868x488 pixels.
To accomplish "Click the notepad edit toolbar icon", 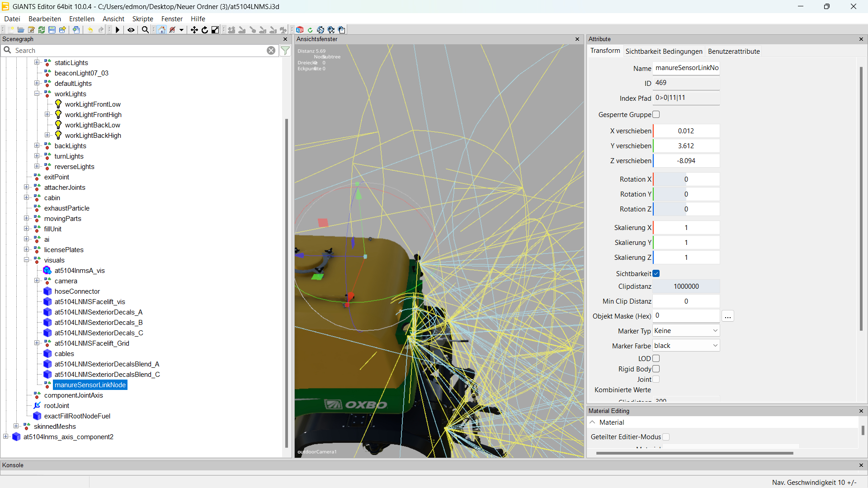I will (31, 30).
